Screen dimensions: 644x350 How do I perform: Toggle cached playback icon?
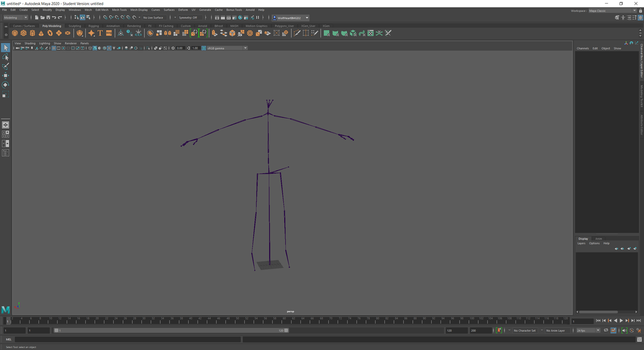[x=613, y=330]
